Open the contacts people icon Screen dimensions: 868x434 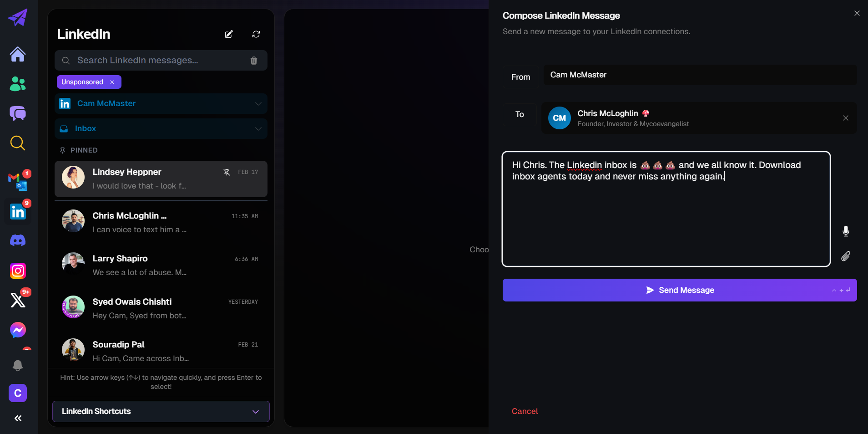coord(18,84)
